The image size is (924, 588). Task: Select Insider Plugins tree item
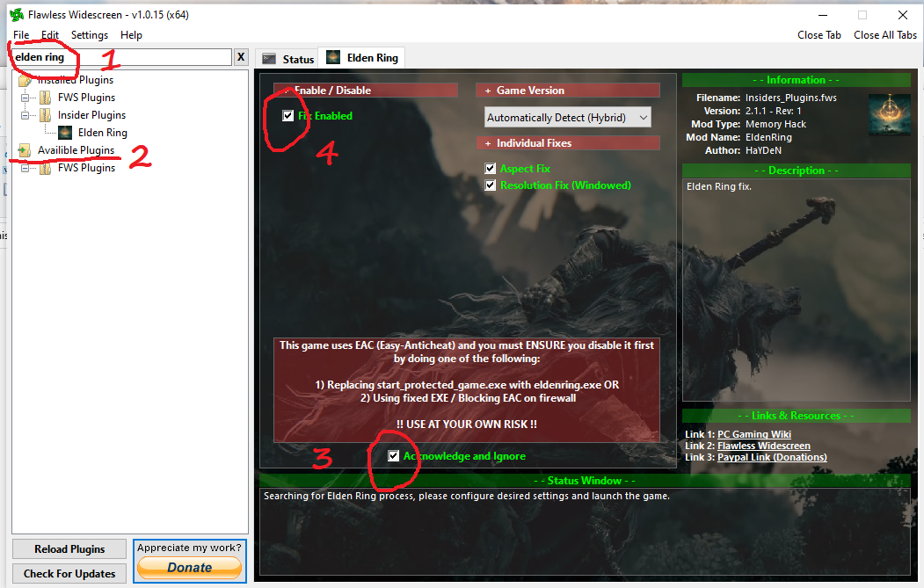(x=91, y=115)
